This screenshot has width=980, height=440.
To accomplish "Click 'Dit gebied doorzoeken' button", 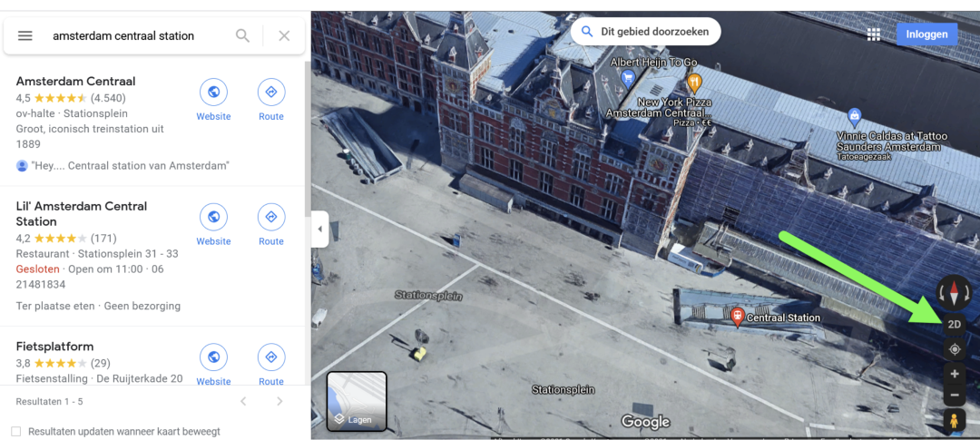I will (x=646, y=31).
